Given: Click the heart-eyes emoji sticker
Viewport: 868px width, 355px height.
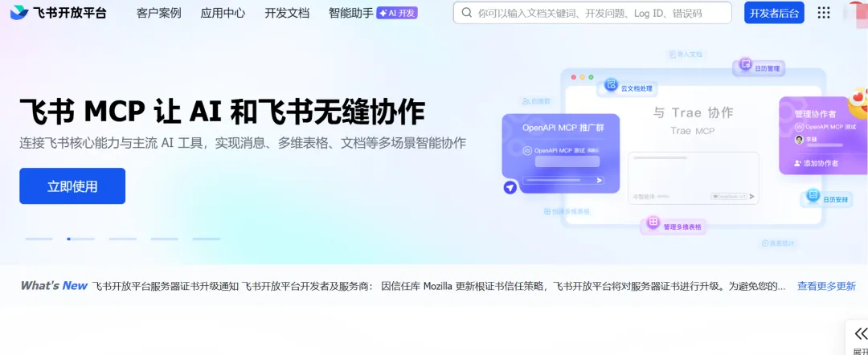Looking at the screenshot, I should tap(858, 102).
